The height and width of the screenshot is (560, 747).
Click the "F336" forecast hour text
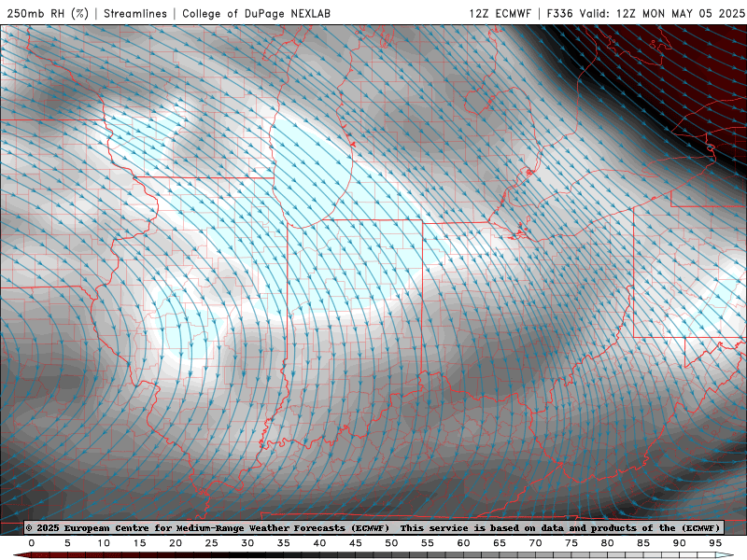pyautogui.click(x=559, y=13)
